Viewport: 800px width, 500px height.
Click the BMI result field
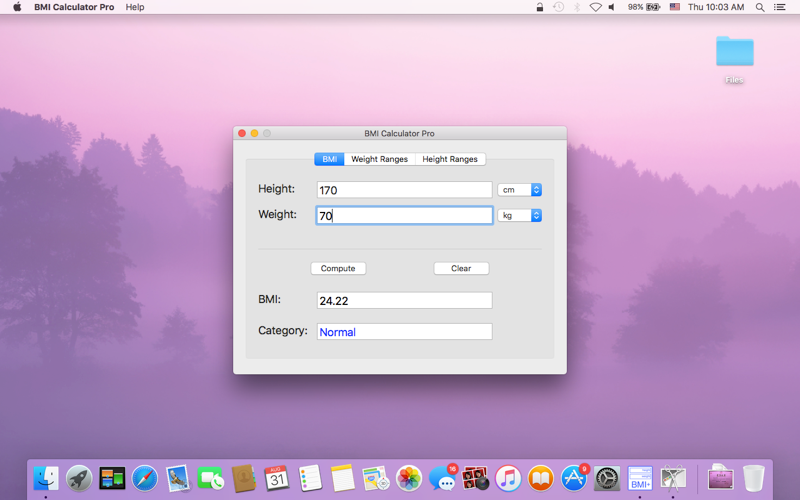pos(404,301)
